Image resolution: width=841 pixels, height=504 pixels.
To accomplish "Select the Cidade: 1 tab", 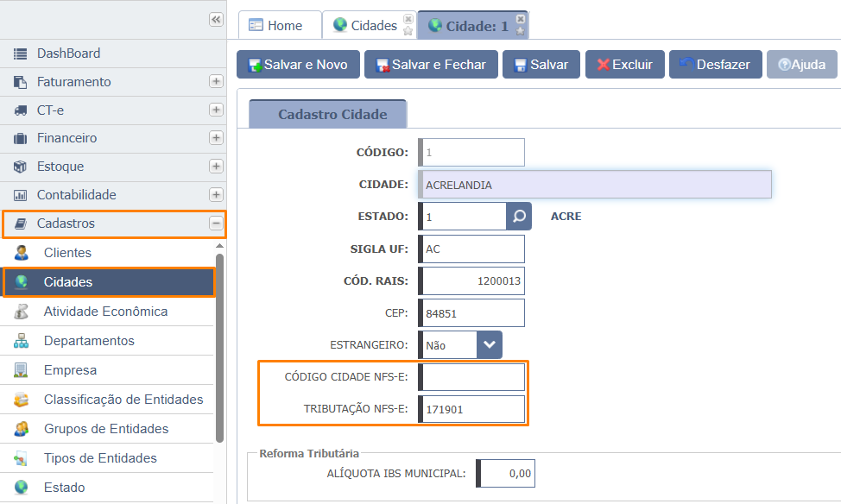I will click(473, 25).
